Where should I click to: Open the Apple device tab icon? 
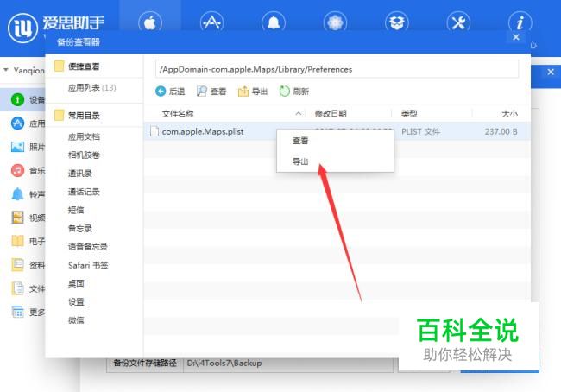[150, 23]
